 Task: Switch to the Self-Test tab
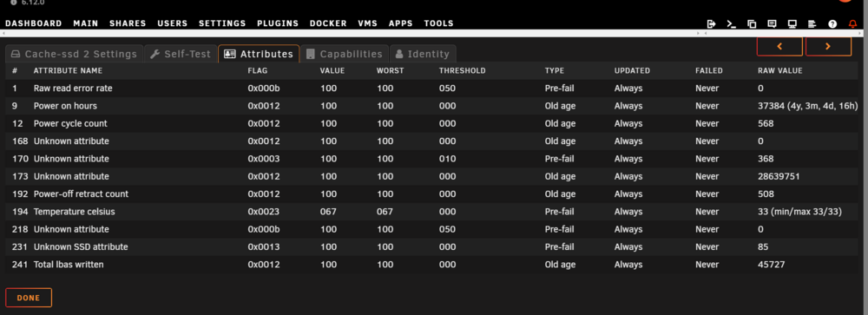coord(181,54)
